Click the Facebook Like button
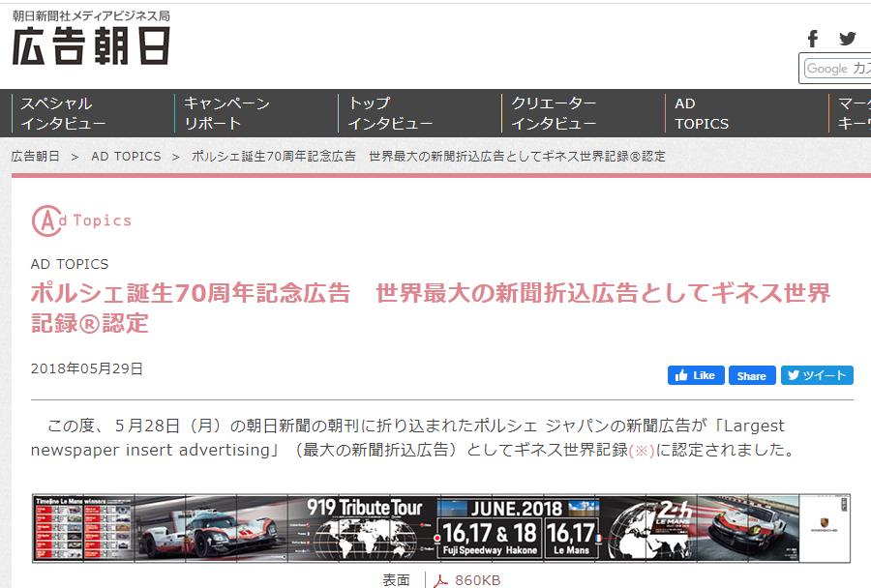 click(696, 375)
